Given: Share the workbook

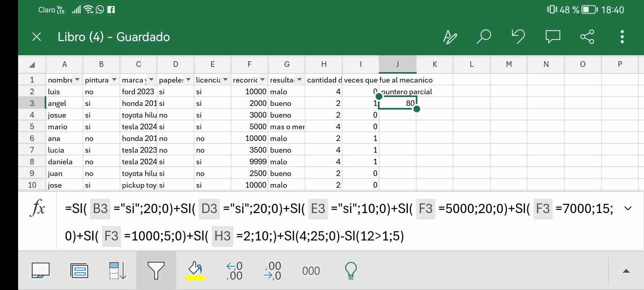Looking at the screenshot, I should 587,37.
